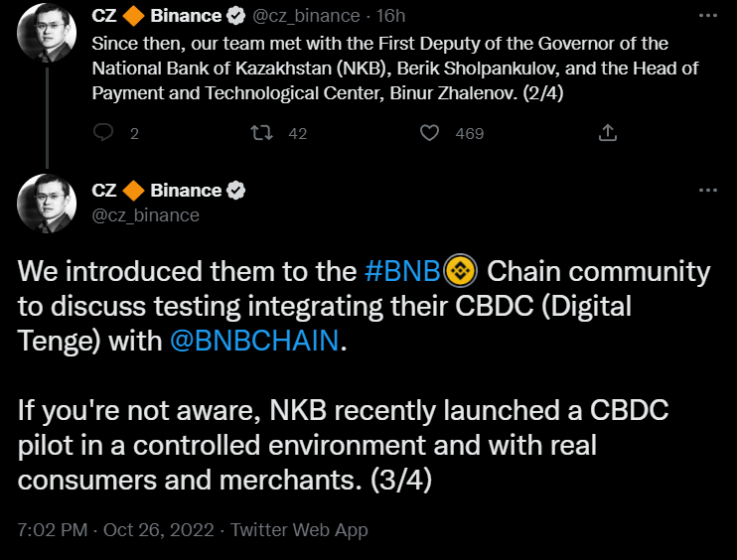The image size is (737, 560).
Task: Click reply icon on the (2/4) tweet
Action: tap(102, 133)
